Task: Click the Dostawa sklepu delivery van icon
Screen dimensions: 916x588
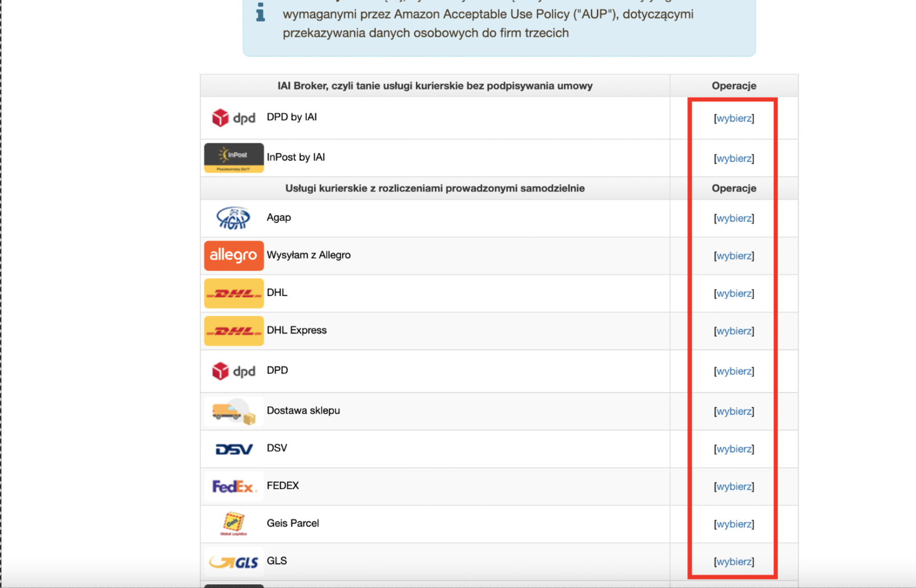Action: (x=234, y=411)
